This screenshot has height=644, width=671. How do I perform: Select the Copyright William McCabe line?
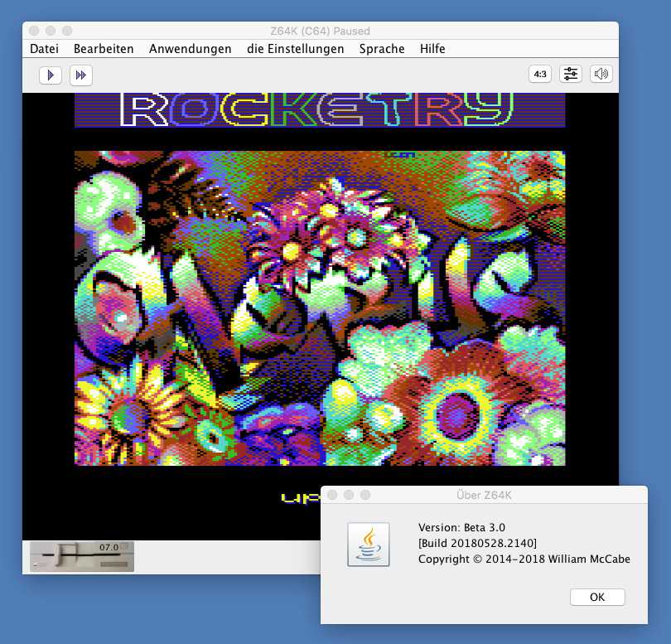524,559
